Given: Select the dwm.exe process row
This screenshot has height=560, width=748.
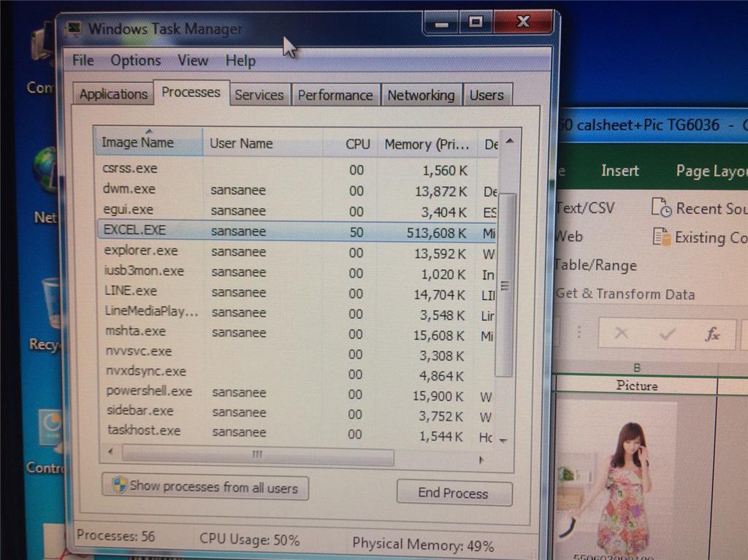Looking at the screenshot, I should 297,190.
